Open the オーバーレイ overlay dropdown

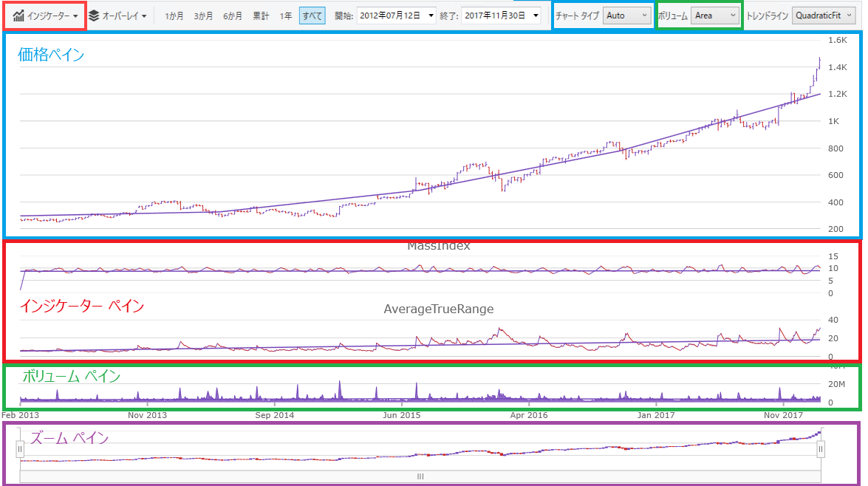coord(123,13)
